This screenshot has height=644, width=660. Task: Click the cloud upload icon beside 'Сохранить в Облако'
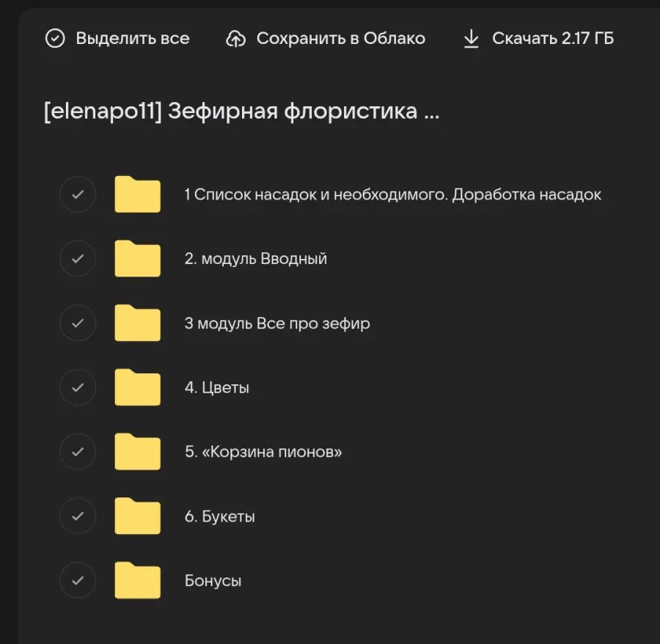point(236,38)
